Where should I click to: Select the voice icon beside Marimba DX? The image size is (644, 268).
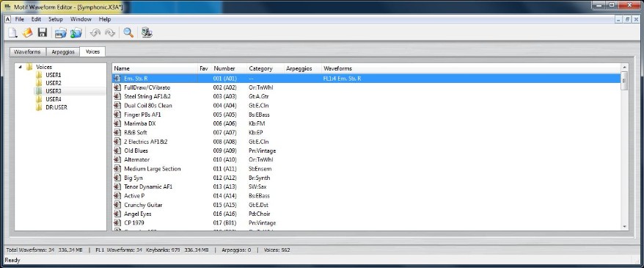tap(117, 123)
